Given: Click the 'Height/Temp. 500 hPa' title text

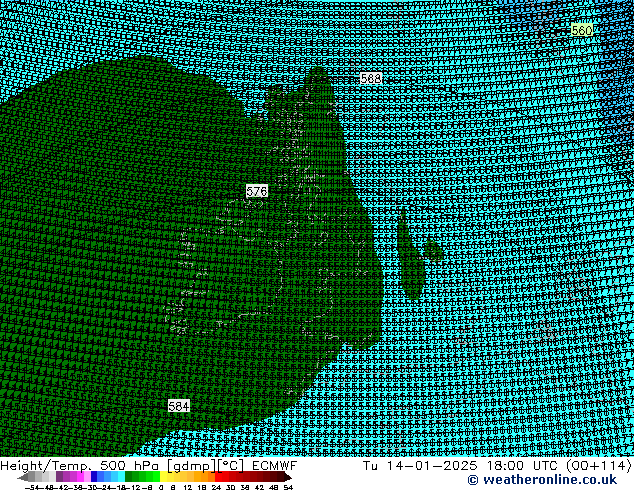Looking at the screenshot, I should tap(80, 466).
